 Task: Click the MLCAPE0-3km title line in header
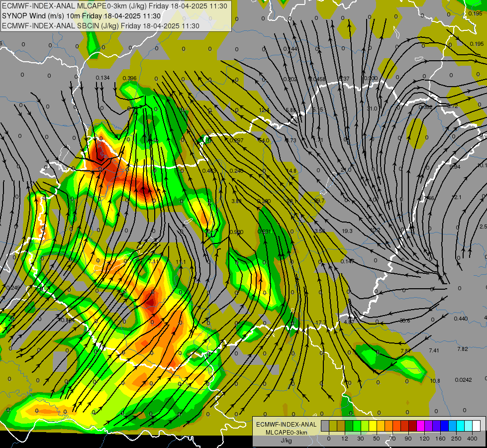[114, 6]
